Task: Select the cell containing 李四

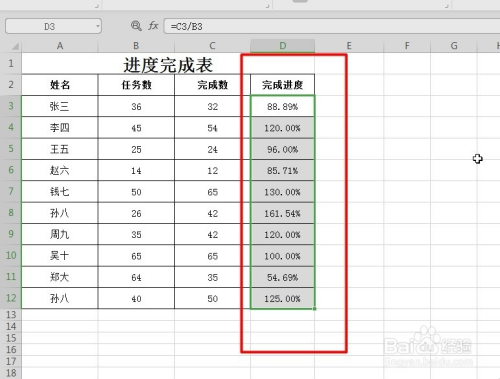Action: click(x=60, y=128)
